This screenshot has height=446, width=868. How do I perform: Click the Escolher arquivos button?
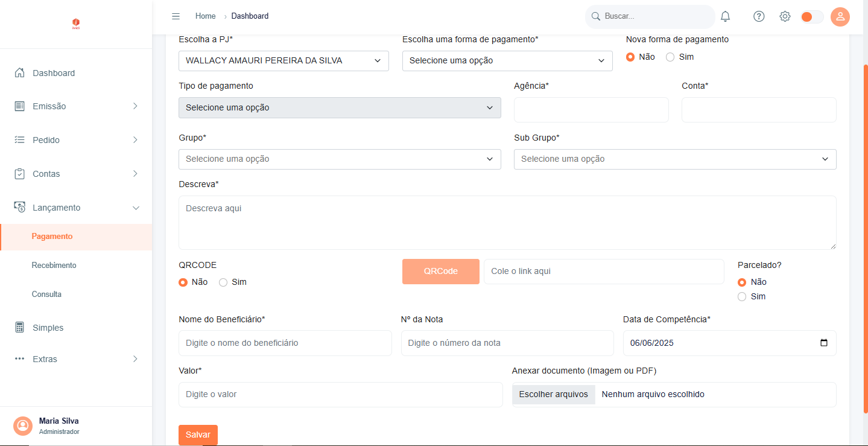pyautogui.click(x=553, y=395)
